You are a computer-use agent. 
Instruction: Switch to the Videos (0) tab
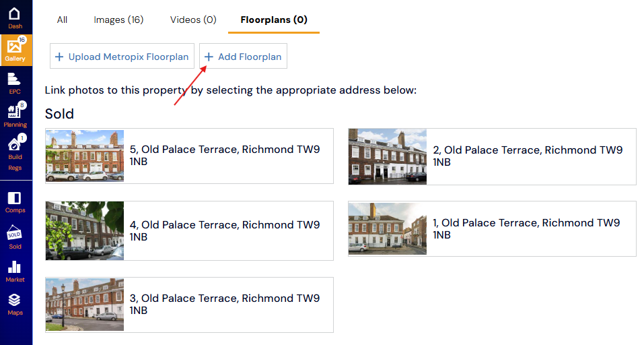point(193,20)
